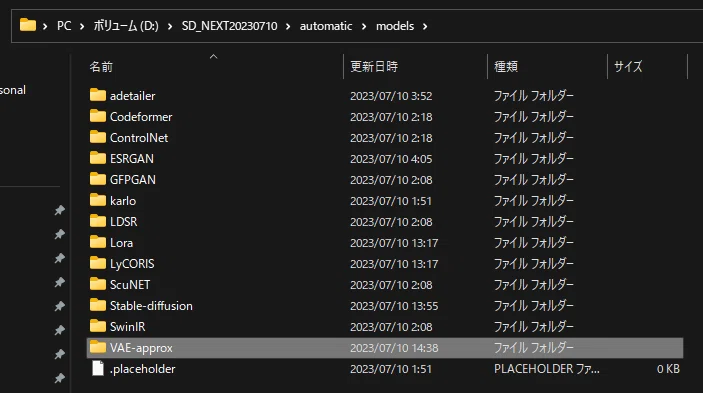This screenshot has height=393, width=703.
Task: Click the pin icon beside the VAE-approx row
Action: click(x=60, y=354)
